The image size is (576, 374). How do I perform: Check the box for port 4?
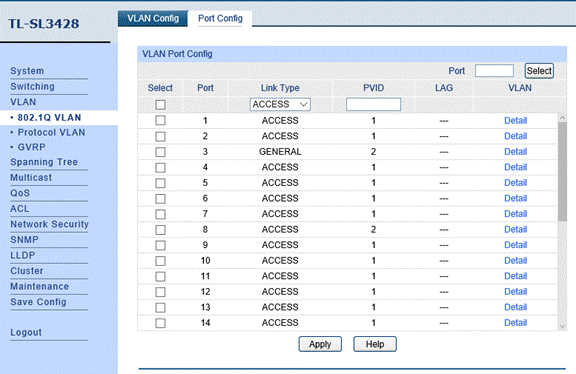pyautogui.click(x=160, y=168)
